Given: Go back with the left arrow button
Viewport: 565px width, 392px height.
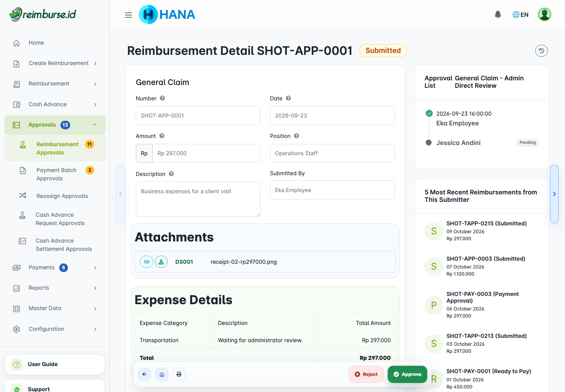Looking at the screenshot, I should [x=144, y=374].
